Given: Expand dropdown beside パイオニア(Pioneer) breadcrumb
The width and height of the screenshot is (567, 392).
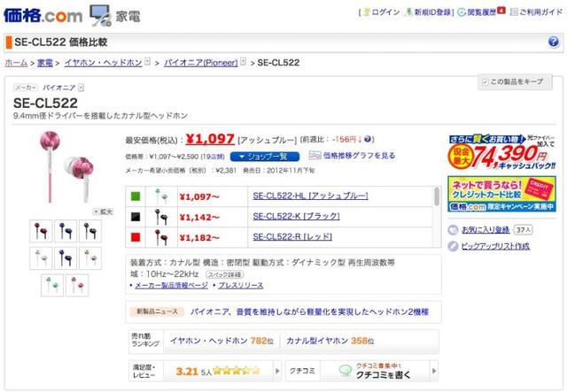Looking at the screenshot, I should [x=243, y=62].
